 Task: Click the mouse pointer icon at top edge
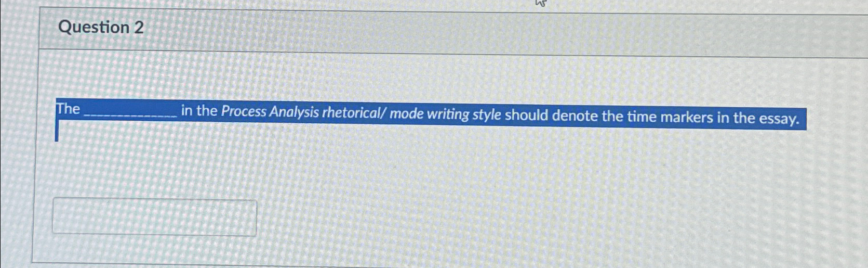(x=541, y=3)
